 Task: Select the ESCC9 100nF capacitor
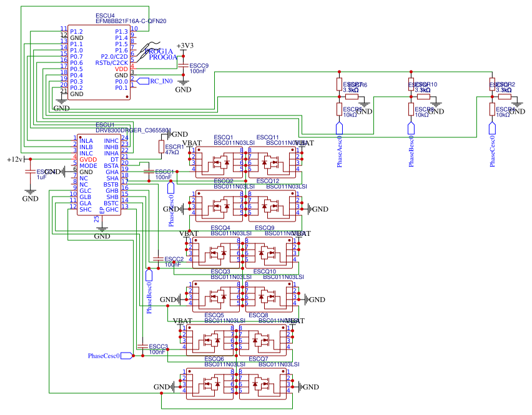click(x=183, y=66)
